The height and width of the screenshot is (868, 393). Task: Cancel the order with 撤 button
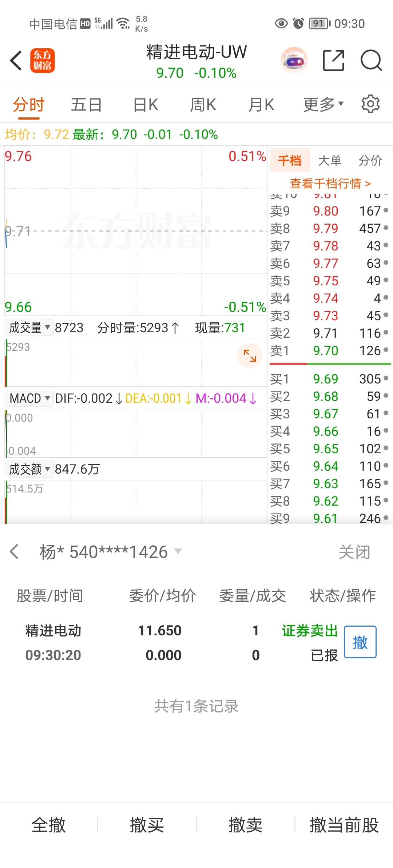click(x=360, y=642)
